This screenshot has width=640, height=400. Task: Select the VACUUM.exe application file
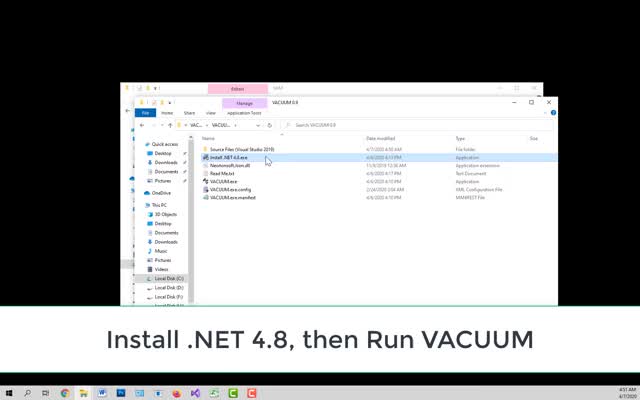click(223, 182)
